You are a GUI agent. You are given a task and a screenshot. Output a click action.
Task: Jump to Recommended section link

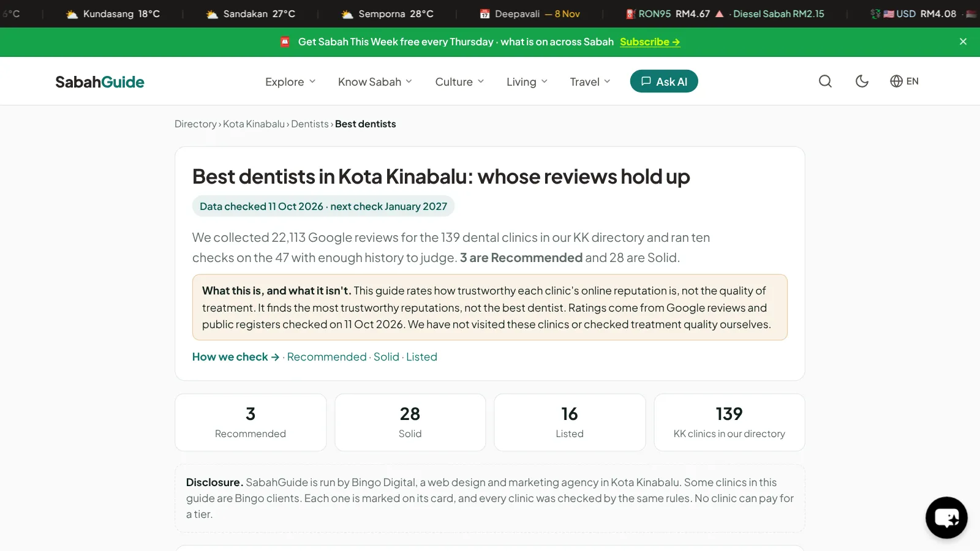tap(326, 357)
